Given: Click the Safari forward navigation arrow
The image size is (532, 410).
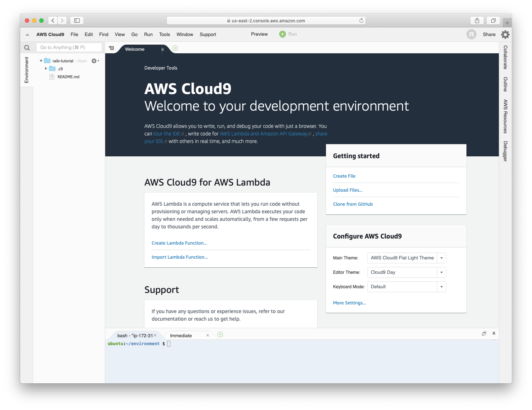Looking at the screenshot, I should tap(62, 21).
